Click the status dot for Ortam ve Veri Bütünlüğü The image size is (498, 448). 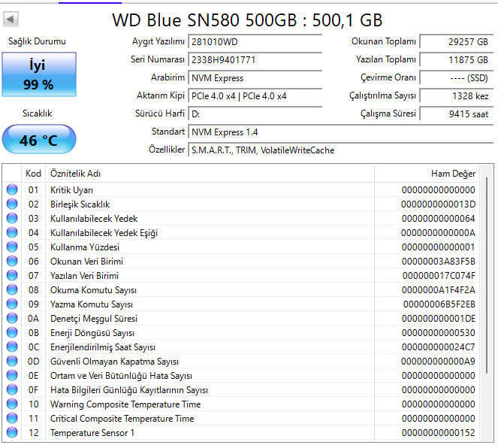coord(12,376)
